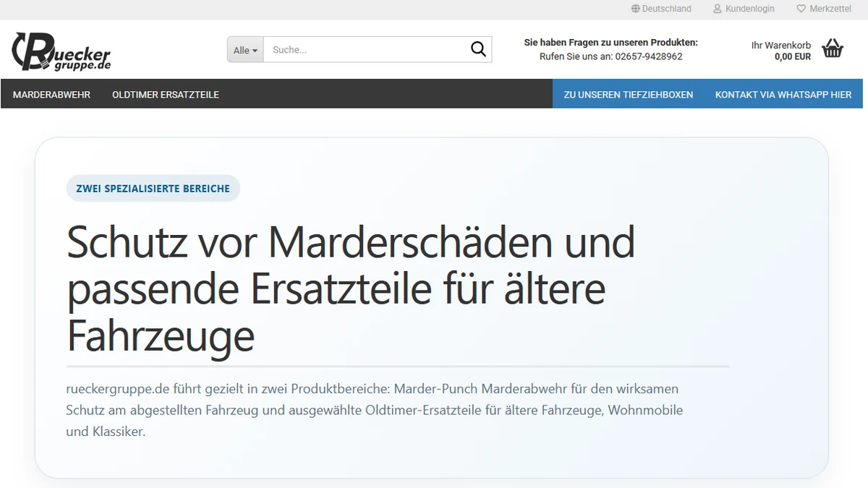The width and height of the screenshot is (868, 488).
Task: Click the Ihr Warenkorb label
Action: point(781,45)
